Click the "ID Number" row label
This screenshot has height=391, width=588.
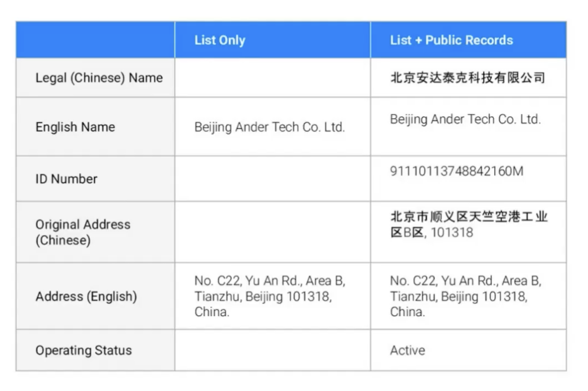[x=67, y=179]
